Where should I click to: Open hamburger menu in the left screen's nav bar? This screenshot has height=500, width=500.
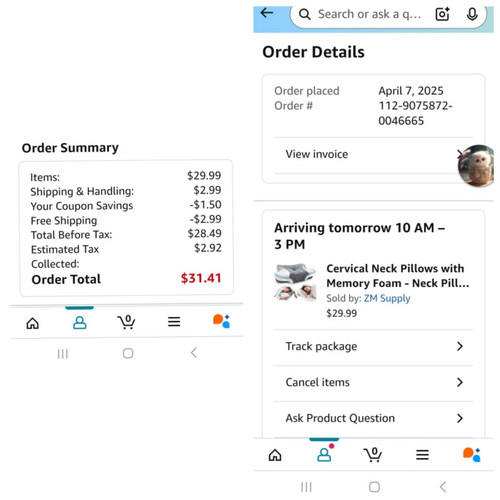coord(174,322)
